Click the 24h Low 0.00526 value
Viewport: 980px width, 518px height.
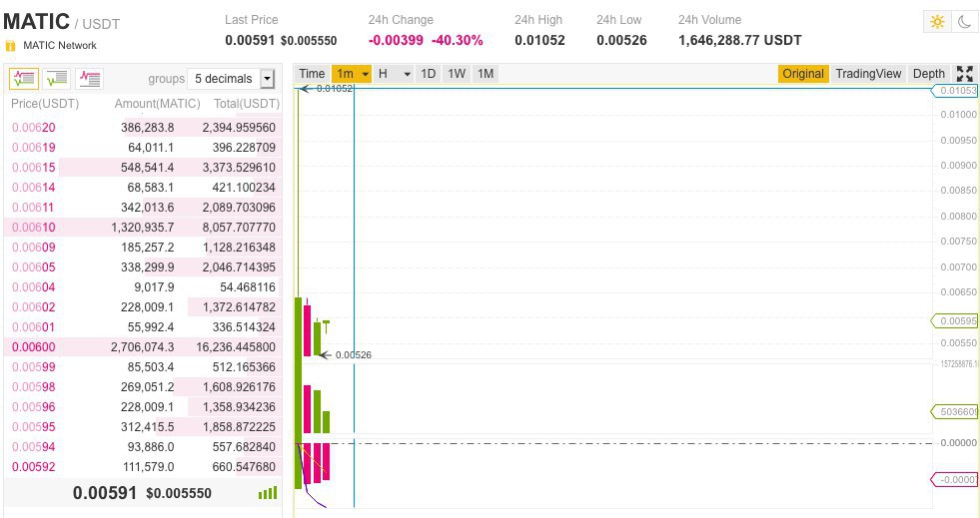click(x=621, y=41)
